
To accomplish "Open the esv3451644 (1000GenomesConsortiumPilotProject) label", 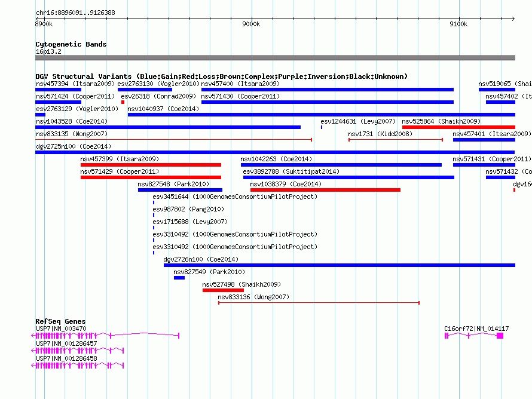I will pyautogui.click(x=235, y=197).
